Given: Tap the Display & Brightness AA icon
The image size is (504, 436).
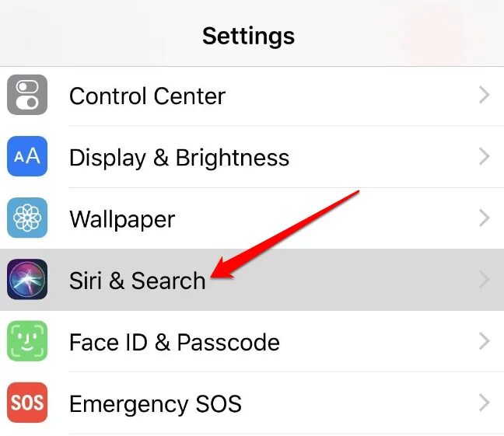Looking at the screenshot, I should point(27,156).
